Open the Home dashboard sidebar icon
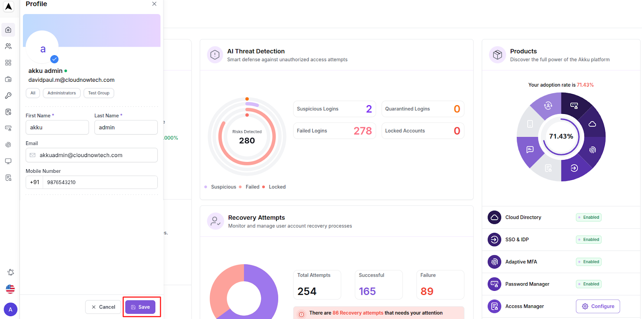The width and height of the screenshot is (644, 319). pyautogui.click(x=8, y=30)
